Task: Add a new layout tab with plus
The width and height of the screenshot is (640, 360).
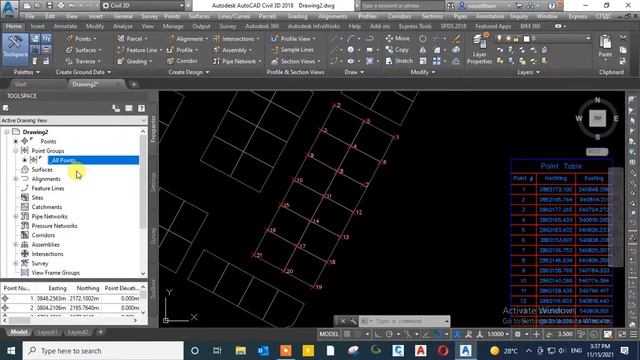Action: [100, 332]
